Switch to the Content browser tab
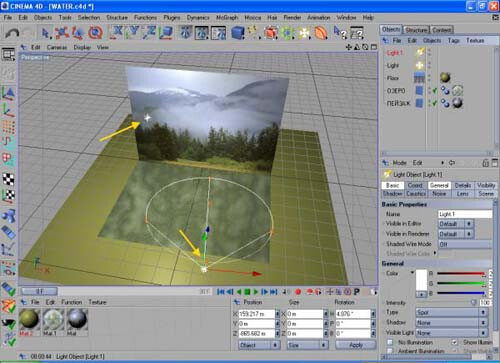 (x=441, y=30)
